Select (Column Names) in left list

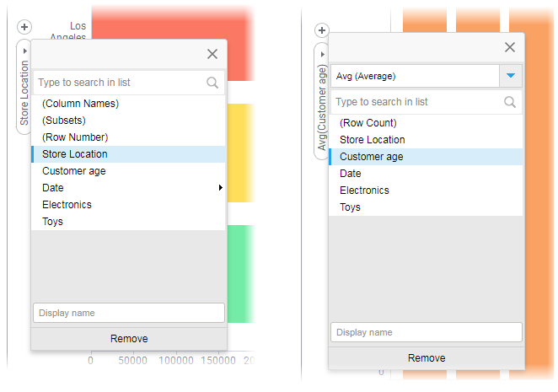pyautogui.click(x=80, y=104)
